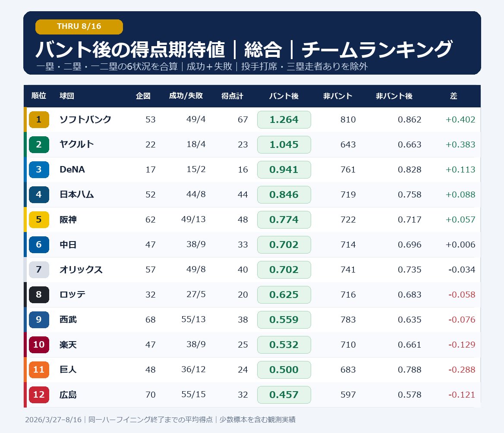This screenshot has height=433, width=504.
Task: Select the 巨人 team name
Action: (68, 370)
